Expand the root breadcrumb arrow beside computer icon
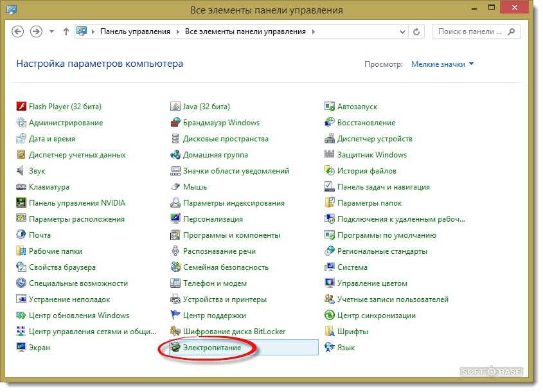543x392 pixels. click(93, 32)
